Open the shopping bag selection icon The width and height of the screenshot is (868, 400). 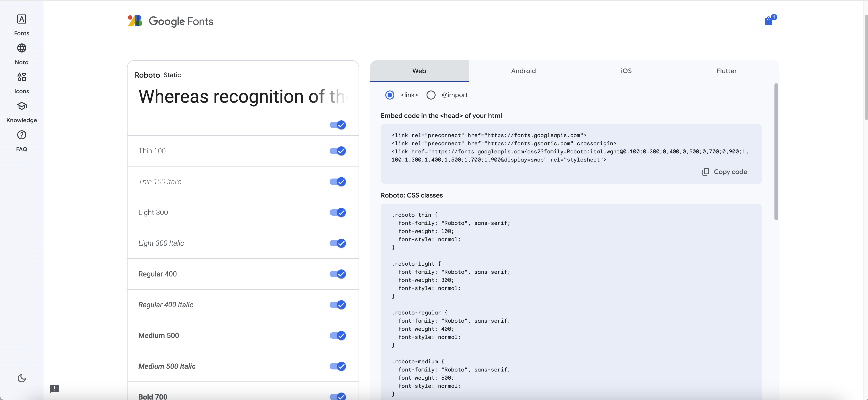pyautogui.click(x=770, y=20)
